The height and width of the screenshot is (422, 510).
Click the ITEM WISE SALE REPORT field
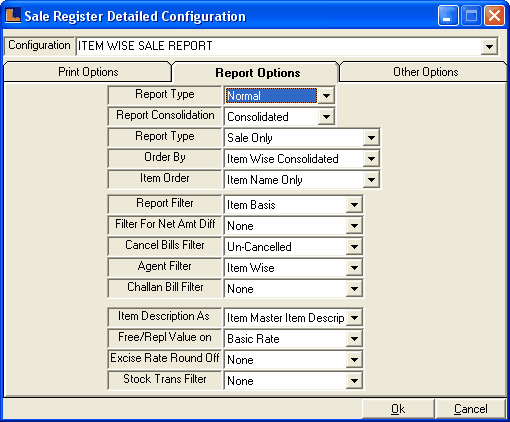(x=279, y=46)
